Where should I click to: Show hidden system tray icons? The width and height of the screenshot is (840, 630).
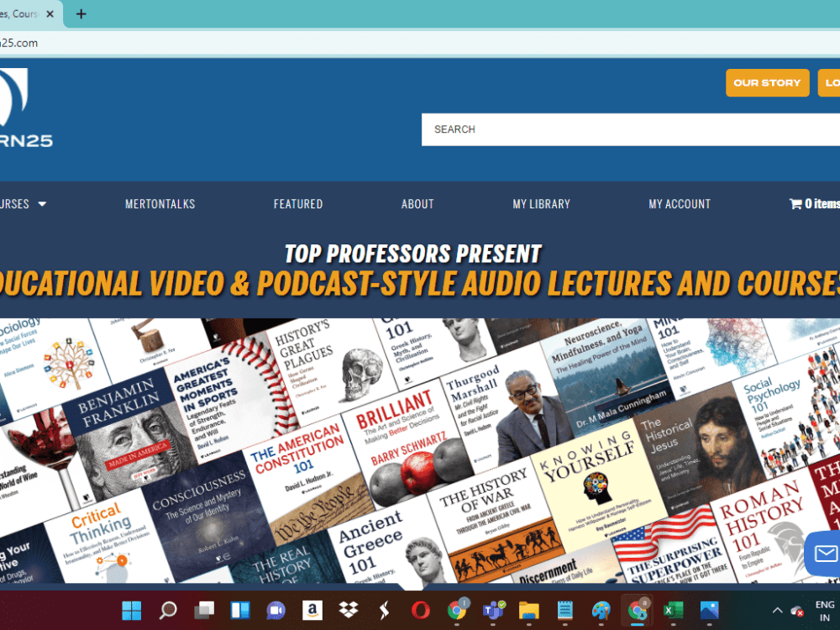(x=777, y=610)
